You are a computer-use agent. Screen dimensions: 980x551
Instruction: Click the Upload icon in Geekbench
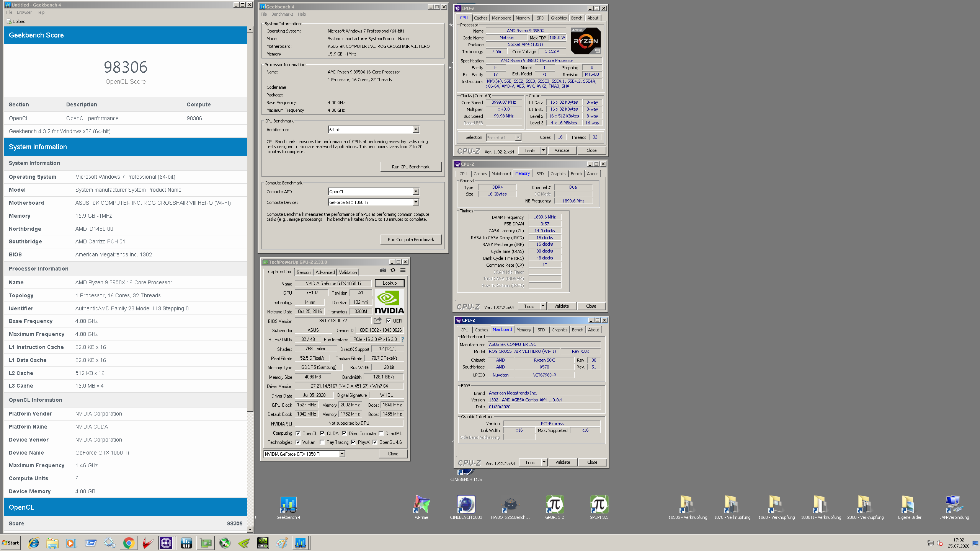pos(9,22)
